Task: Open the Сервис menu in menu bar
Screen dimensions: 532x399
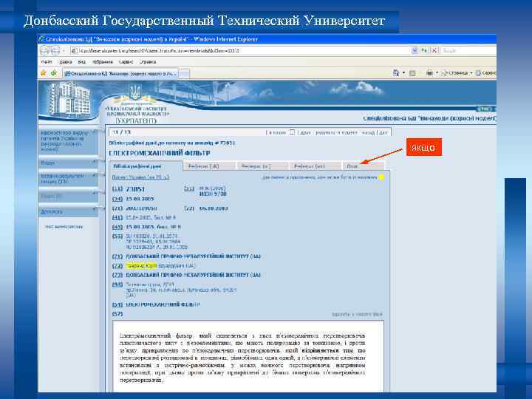Action: pyautogui.click(x=126, y=62)
